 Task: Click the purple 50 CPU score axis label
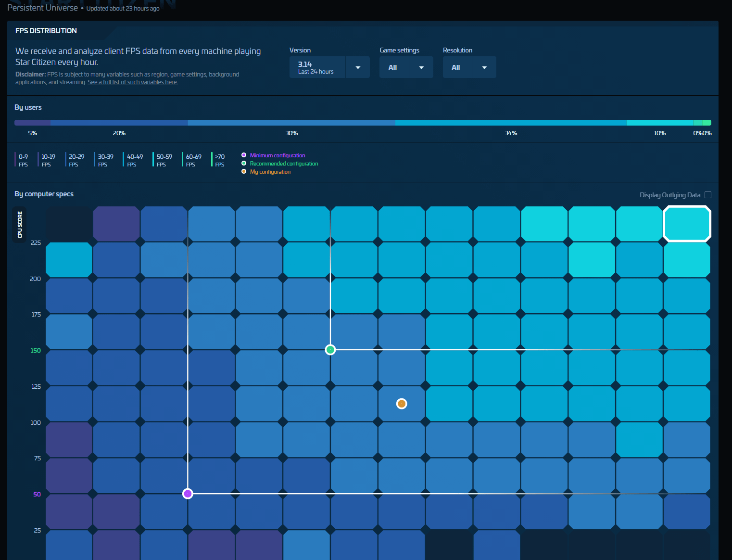coord(37,494)
